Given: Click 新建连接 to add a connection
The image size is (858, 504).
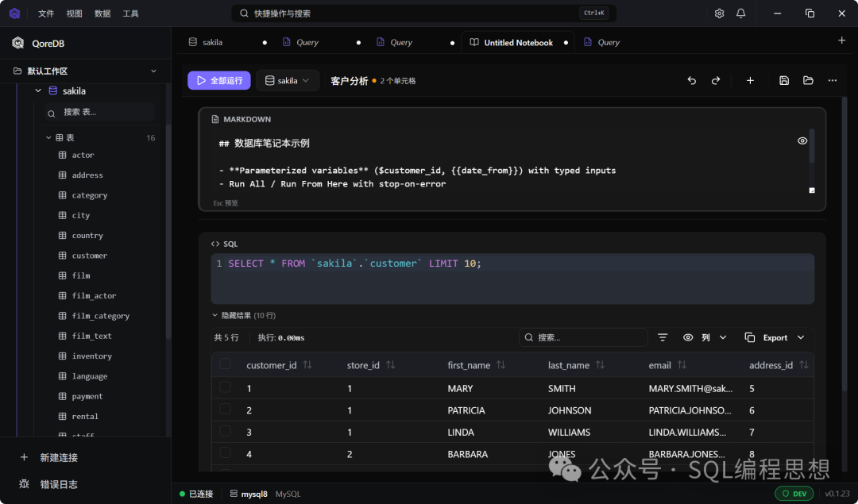Looking at the screenshot, I should [x=59, y=457].
